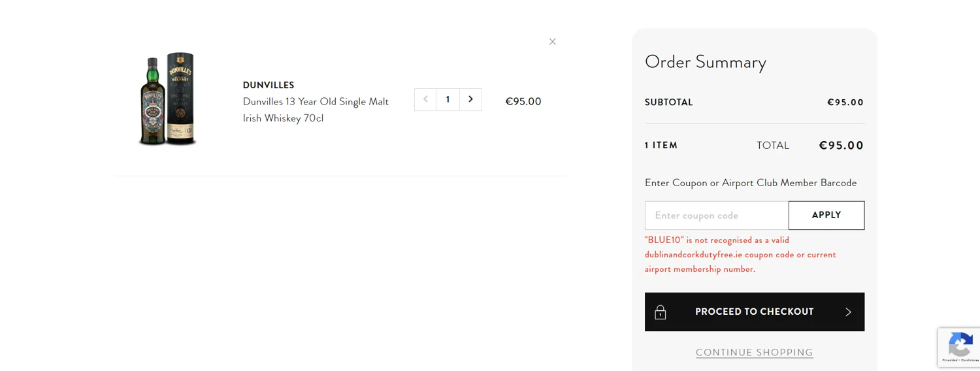The image size is (980, 371).
Task: Click the 1 ITEM count label
Action: click(661, 146)
